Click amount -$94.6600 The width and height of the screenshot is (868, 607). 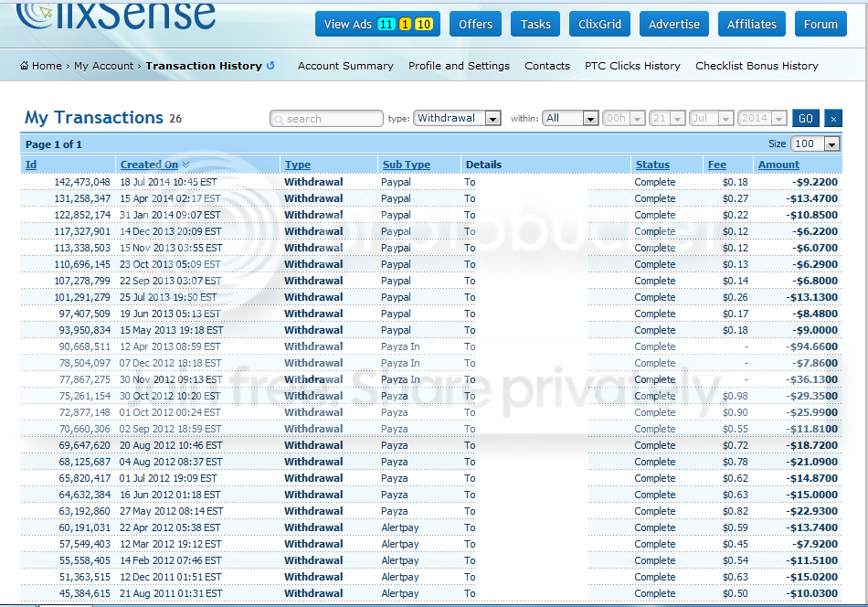click(x=811, y=346)
